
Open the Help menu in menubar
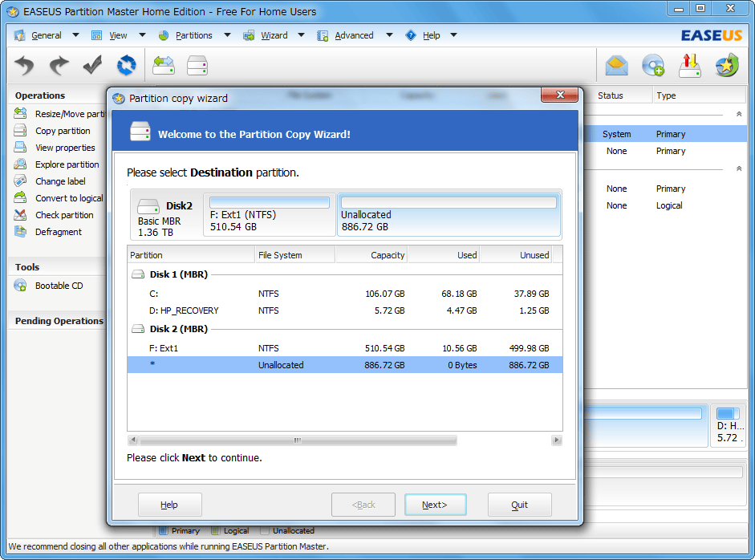432,35
